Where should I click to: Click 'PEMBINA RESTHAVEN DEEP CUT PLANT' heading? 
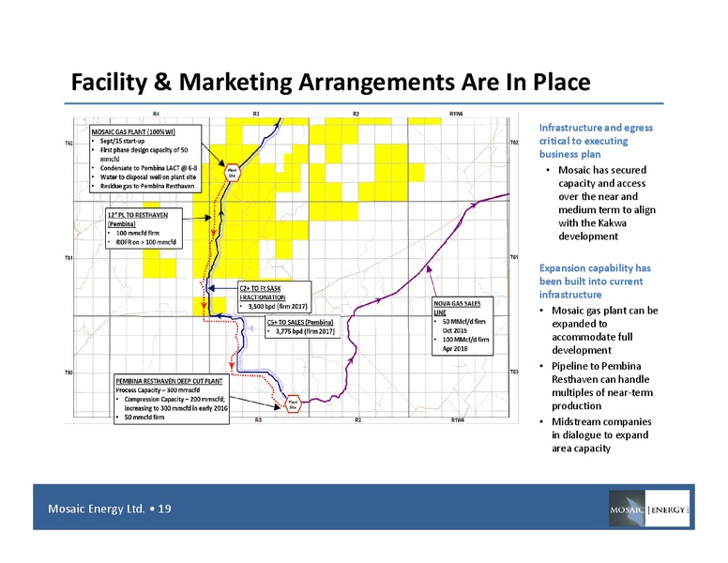169,381
